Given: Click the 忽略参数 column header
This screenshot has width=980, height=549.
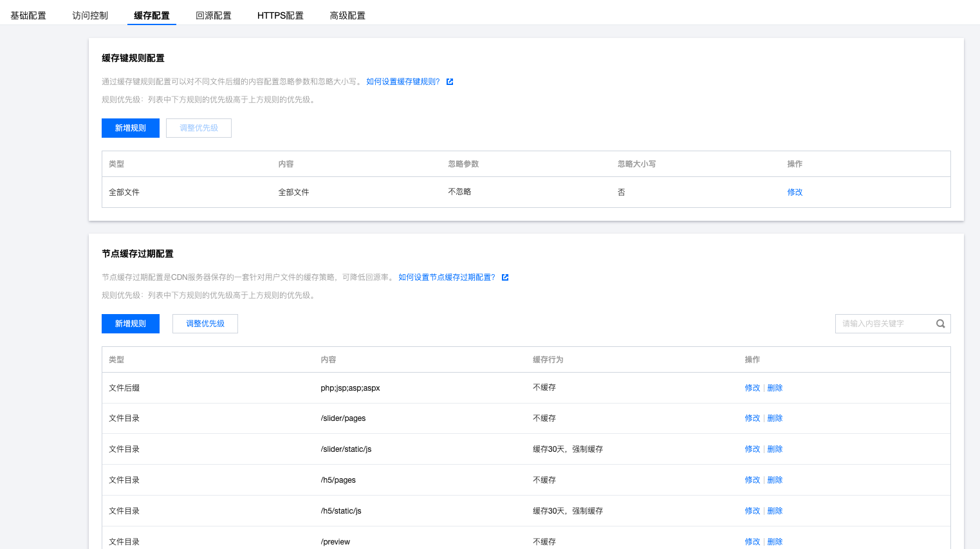Looking at the screenshot, I should pos(463,164).
